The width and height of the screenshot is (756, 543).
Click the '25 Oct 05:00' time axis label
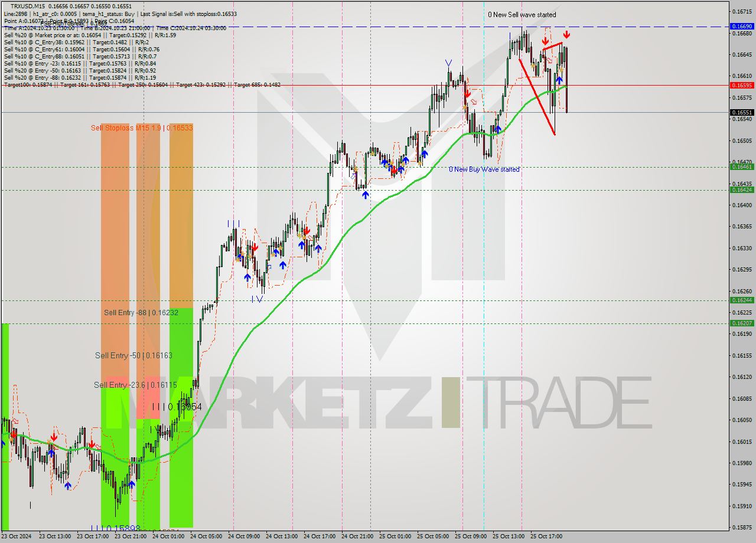[x=433, y=537]
